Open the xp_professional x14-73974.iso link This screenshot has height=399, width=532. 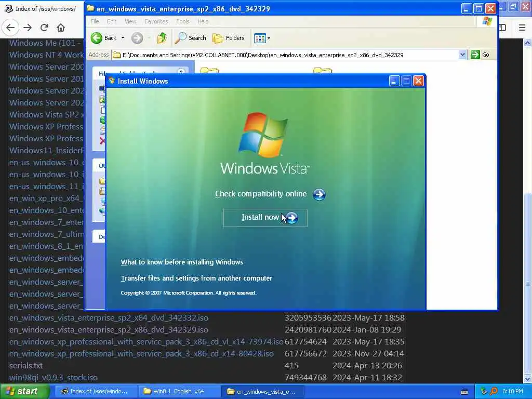[146, 342]
